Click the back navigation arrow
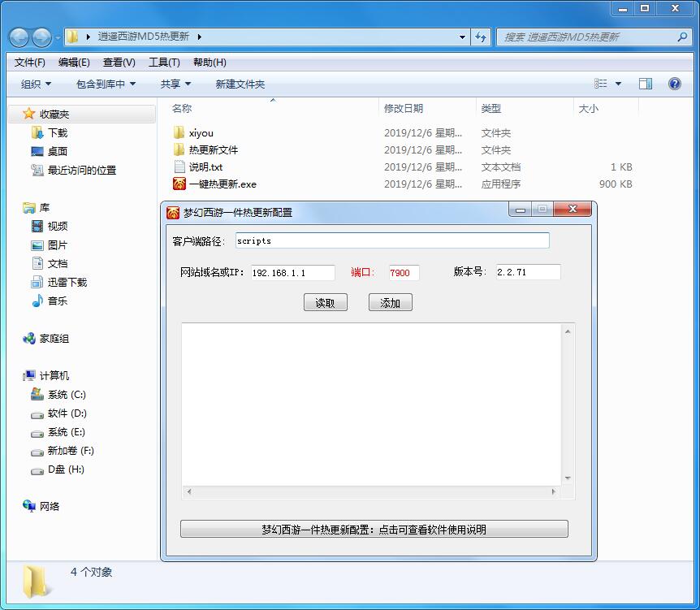This screenshot has height=610, width=700. (19, 37)
